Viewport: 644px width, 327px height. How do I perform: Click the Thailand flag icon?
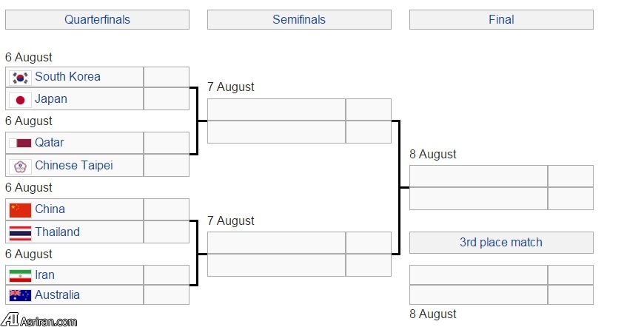tap(20, 232)
